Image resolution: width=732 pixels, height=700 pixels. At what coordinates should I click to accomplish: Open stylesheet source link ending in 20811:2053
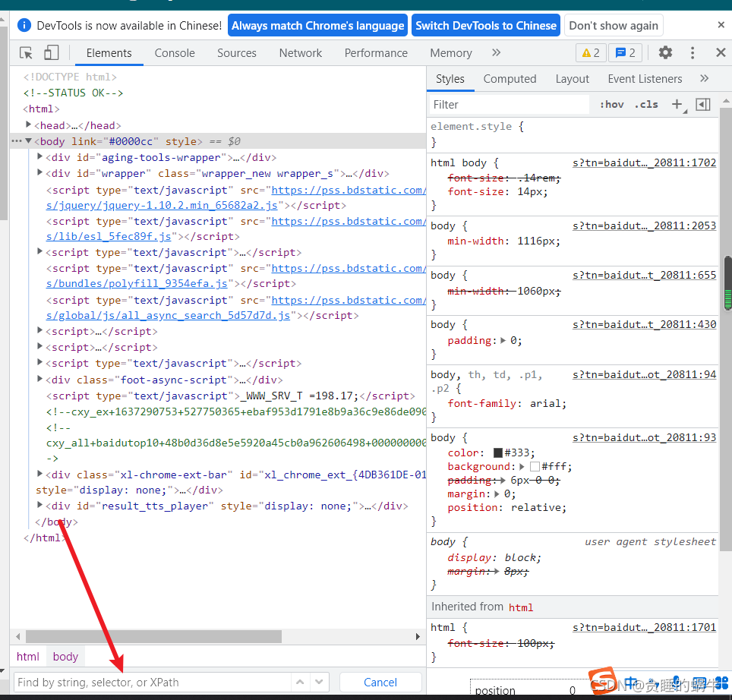(644, 225)
